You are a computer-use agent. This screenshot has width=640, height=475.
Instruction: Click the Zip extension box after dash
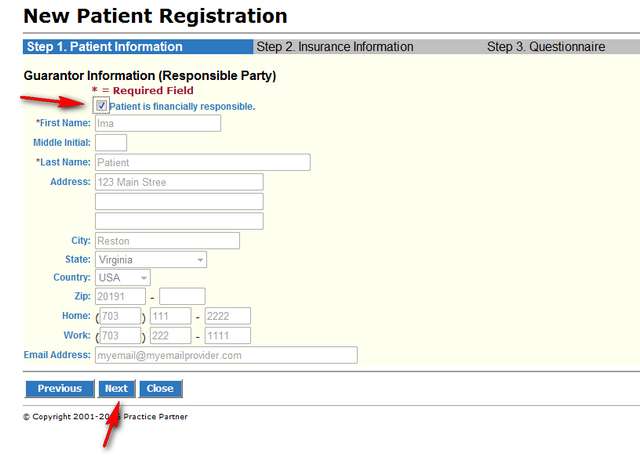point(182,297)
